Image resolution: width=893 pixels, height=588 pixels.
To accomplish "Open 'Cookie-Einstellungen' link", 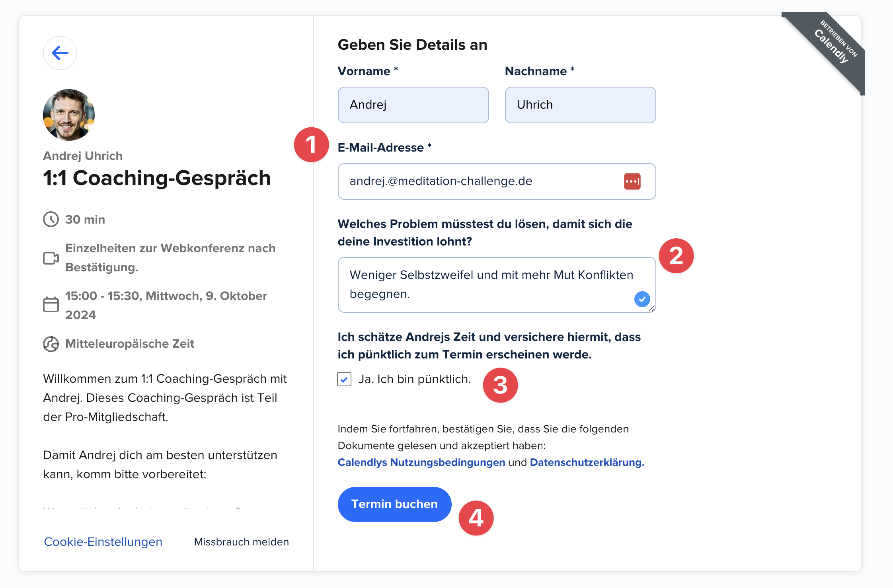I will (103, 542).
